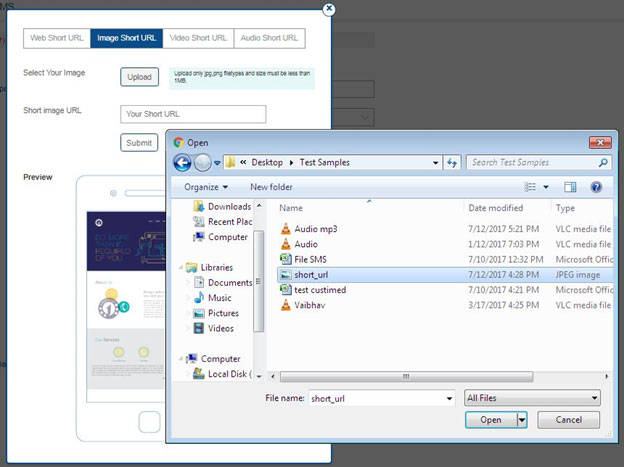
Task: Switch to Web Short URL tab
Action: coord(56,38)
